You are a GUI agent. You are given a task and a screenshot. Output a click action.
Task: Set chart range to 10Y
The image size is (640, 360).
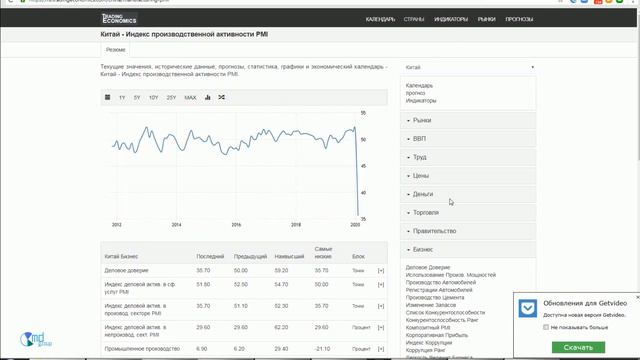coord(153,98)
